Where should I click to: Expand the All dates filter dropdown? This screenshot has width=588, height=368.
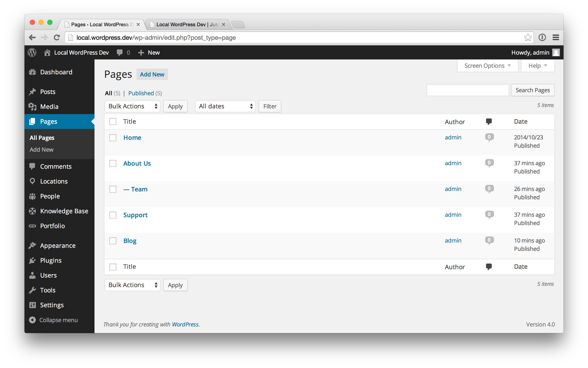(x=225, y=106)
